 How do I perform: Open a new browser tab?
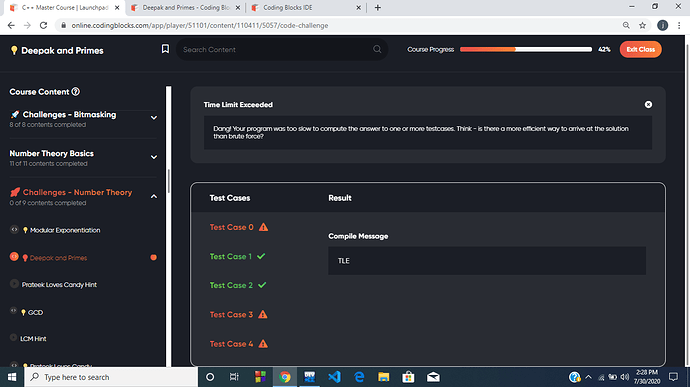[x=378, y=7]
